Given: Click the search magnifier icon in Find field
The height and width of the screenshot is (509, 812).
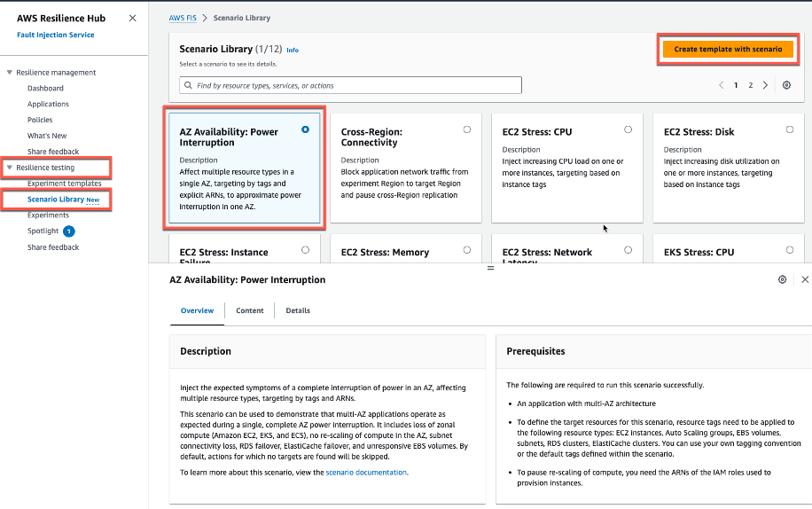Looking at the screenshot, I should (x=189, y=85).
